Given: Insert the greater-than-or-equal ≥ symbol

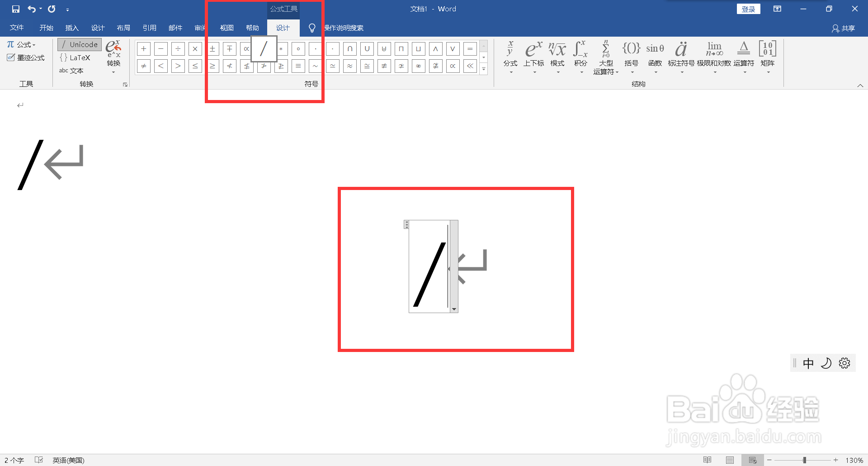Looking at the screenshot, I should pyautogui.click(x=212, y=66).
